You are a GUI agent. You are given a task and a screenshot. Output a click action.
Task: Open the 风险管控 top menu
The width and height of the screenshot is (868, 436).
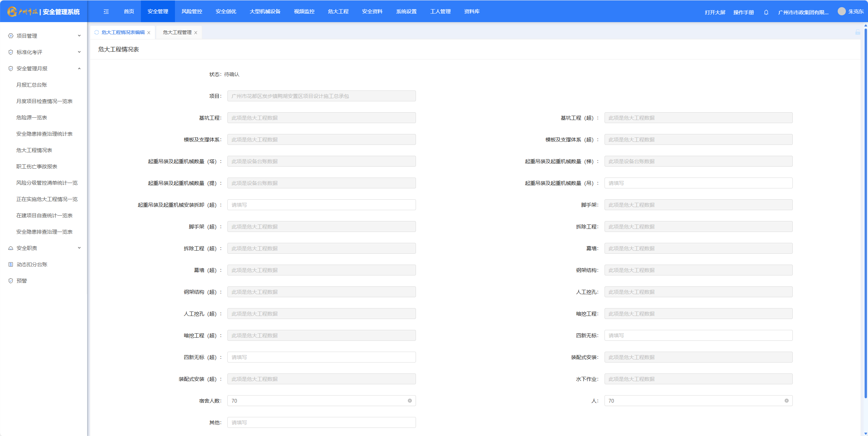(192, 12)
